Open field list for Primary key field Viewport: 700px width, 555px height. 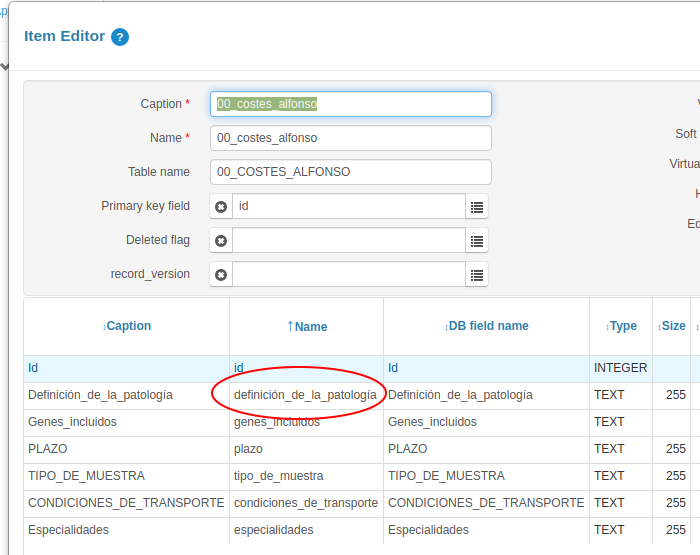[477, 206]
